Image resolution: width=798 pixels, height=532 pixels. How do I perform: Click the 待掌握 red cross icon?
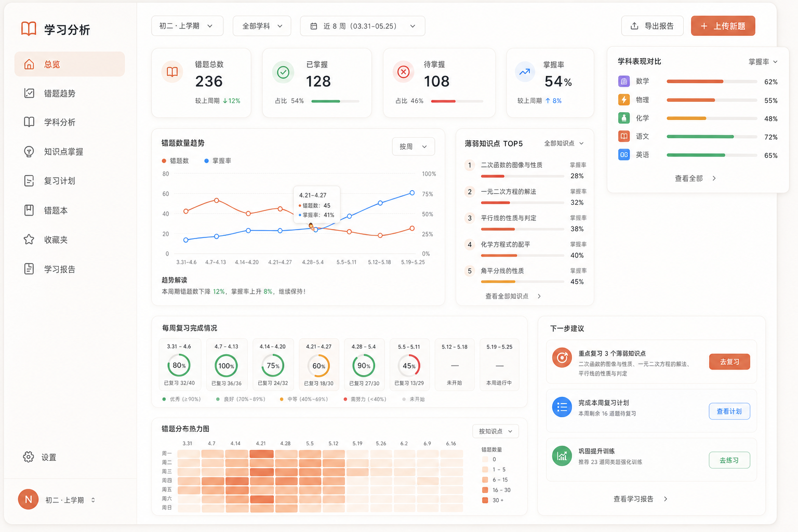pyautogui.click(x=403, y=72)
